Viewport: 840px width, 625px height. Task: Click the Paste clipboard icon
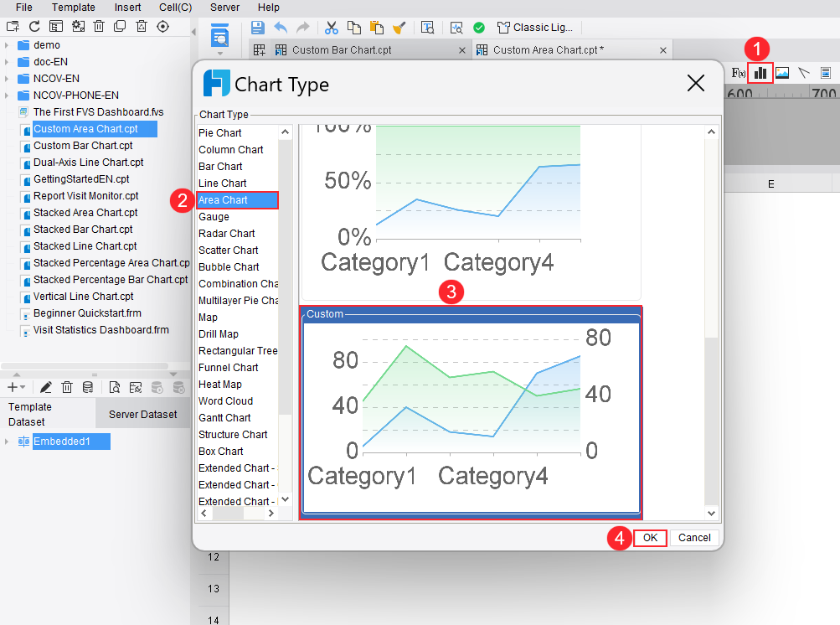pyautogui.click(x=377, y=28)
